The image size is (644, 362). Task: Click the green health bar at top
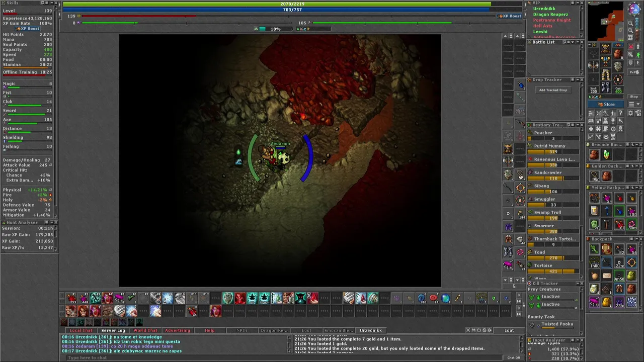pos(293,4)
